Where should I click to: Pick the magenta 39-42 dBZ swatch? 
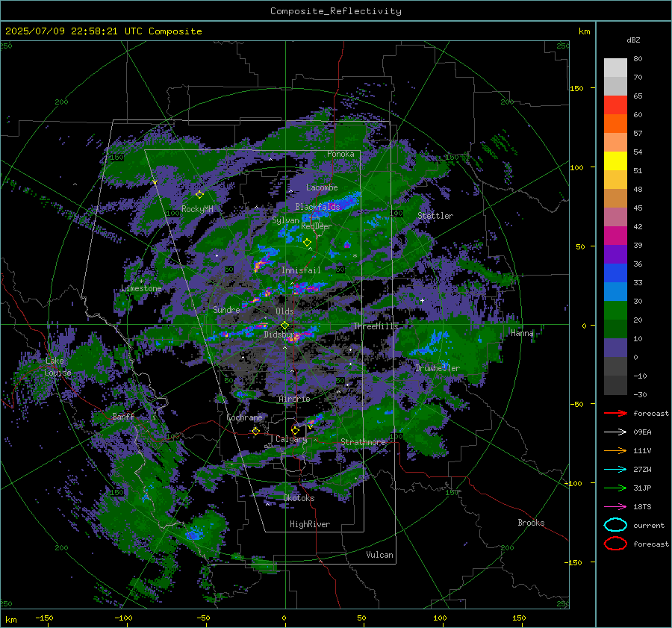615,236
